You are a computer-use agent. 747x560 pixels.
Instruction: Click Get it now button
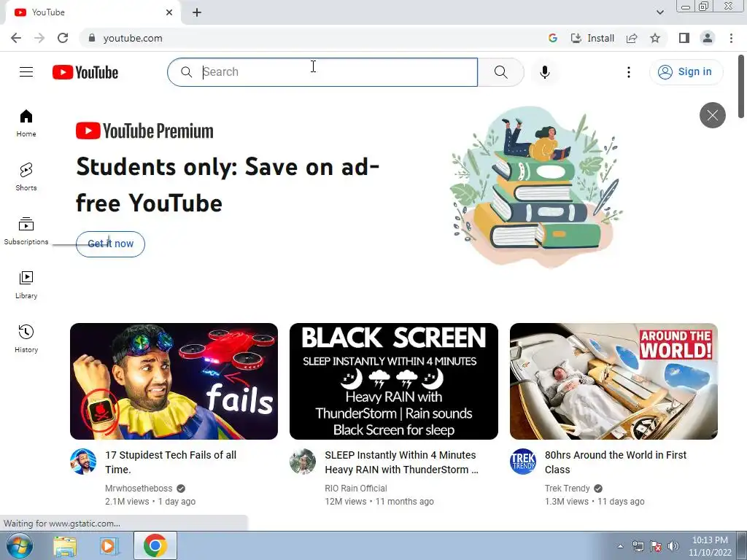[x=111, y=244]
